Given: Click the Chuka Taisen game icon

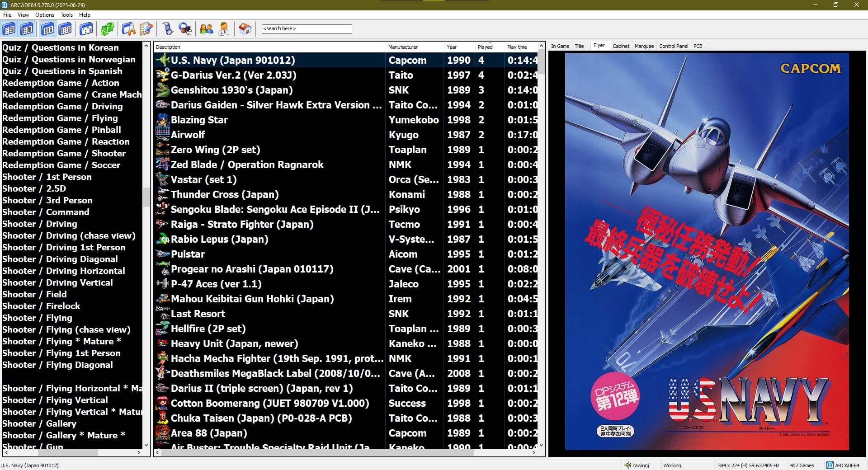Looking at the screenshot, I should tap(163, 418).
